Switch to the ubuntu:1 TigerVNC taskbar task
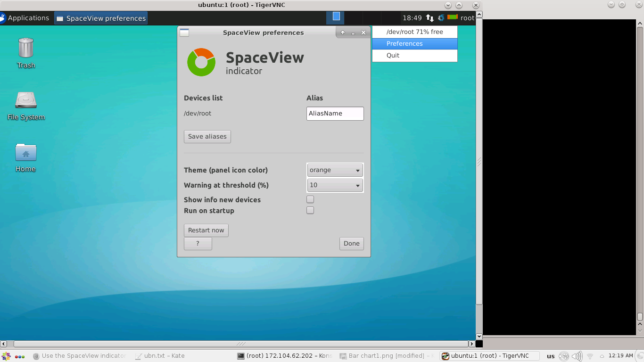Image resolution: width=644 pixels, height=362 pixels. coord(488,356)
